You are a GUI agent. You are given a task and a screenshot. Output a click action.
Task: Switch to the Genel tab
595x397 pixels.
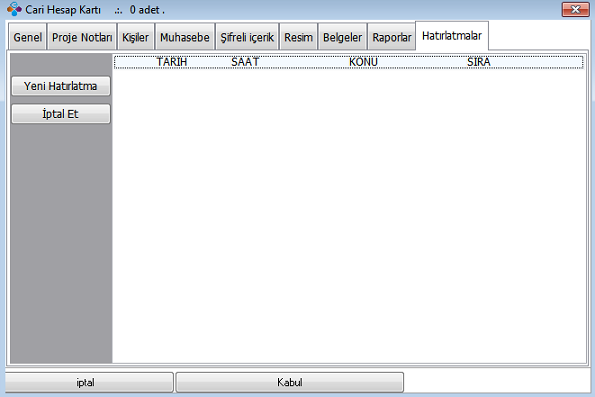pos(27,37)
